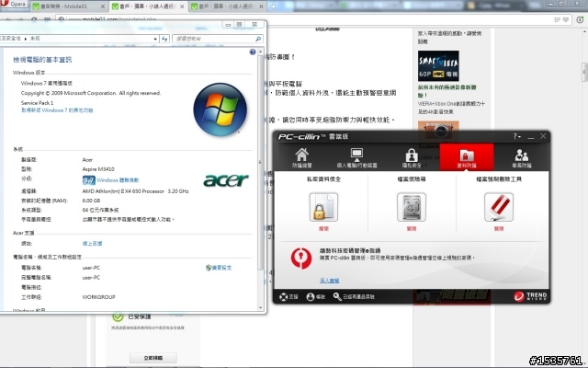Click the Lumix camera ad thumbnail
The height and width of the screenshot is (368, 588).
pos(438,130)
